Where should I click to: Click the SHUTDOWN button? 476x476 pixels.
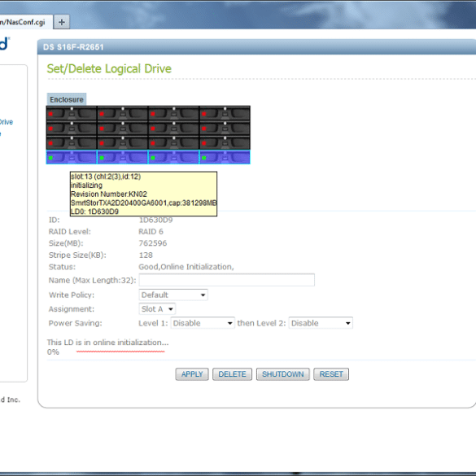pyautogui.click(x=283, y=374)
